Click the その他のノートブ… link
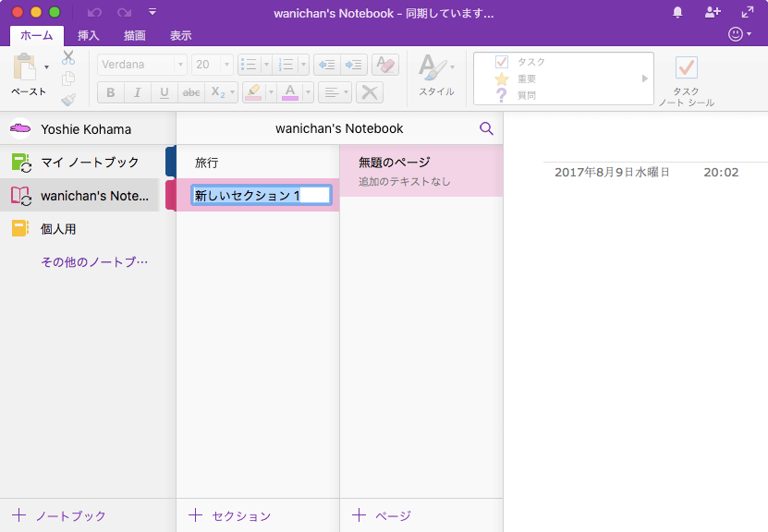This screenshot has width=768, height=532. [x=94, y=262]
